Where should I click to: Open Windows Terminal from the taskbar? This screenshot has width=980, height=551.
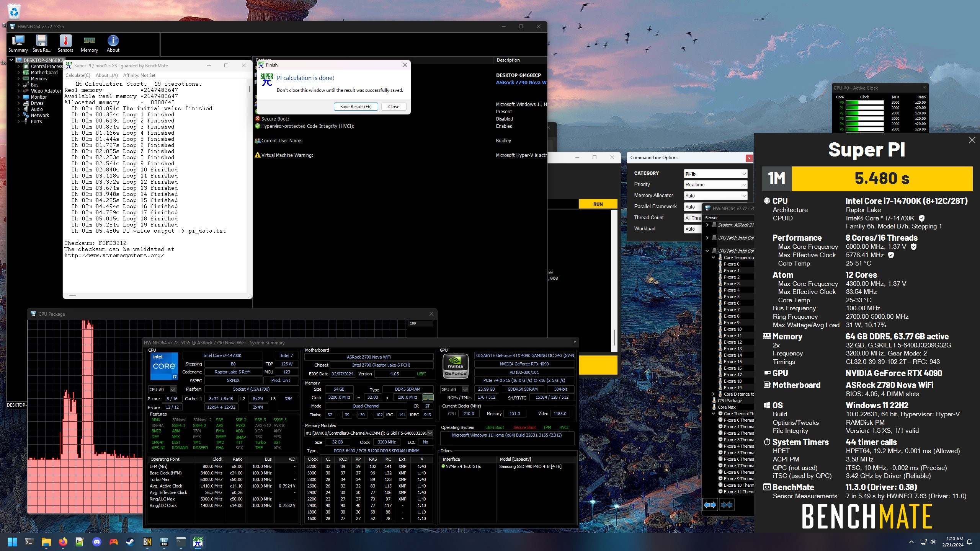point(29,542)
